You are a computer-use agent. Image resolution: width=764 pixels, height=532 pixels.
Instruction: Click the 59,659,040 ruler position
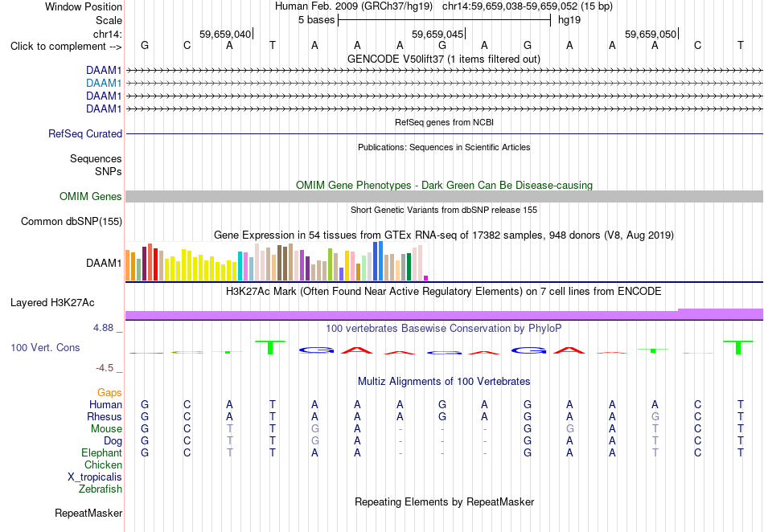225,35
